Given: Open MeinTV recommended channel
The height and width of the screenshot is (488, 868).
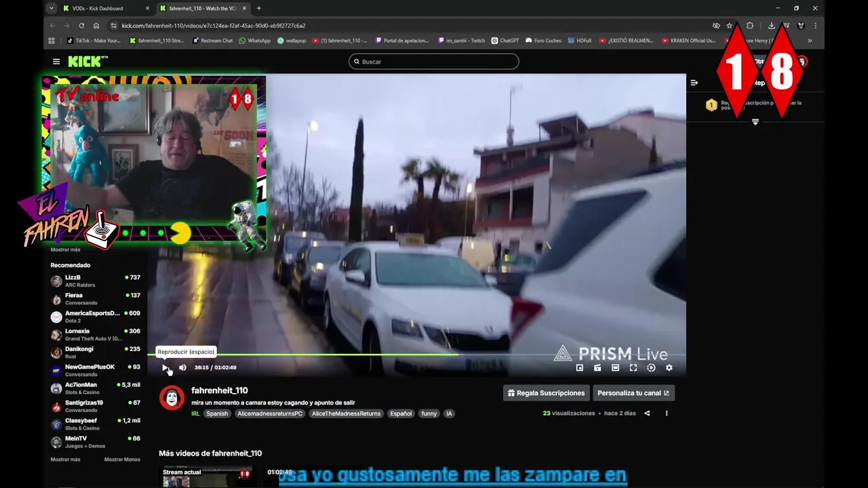Looking at the screenshot, I should click(x=96, y=441).
